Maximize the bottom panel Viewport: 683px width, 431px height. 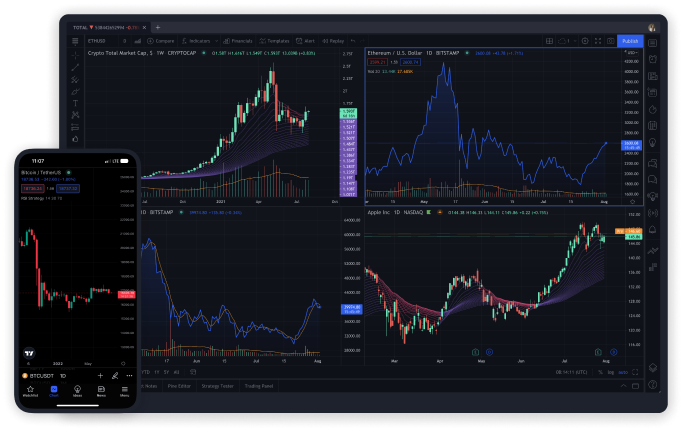pyautogui.click(x=636, y=386)
